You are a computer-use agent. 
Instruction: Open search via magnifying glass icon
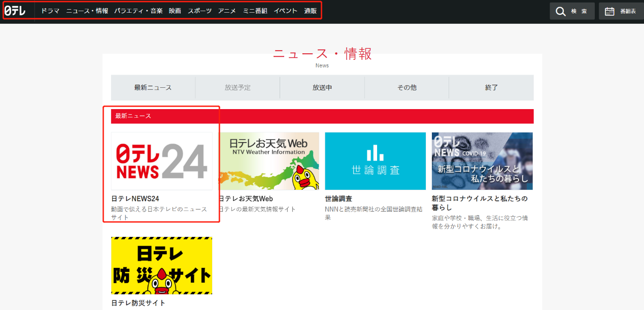pos(560,11)
